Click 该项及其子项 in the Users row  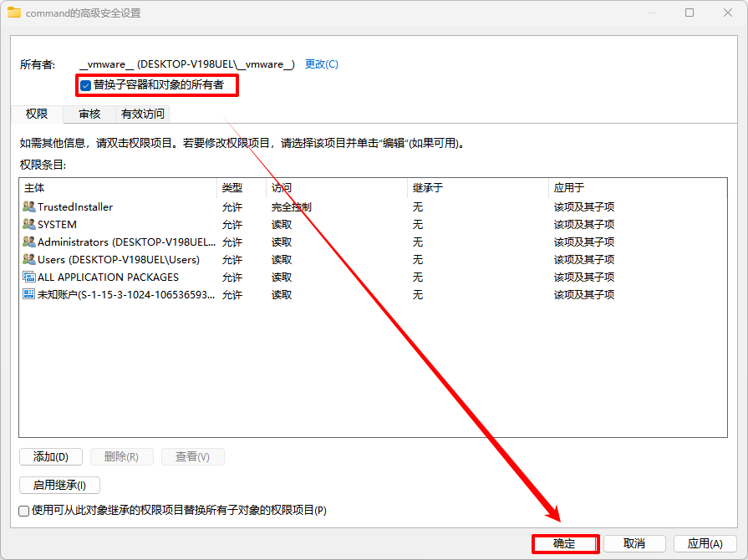(x=584, y=259)
